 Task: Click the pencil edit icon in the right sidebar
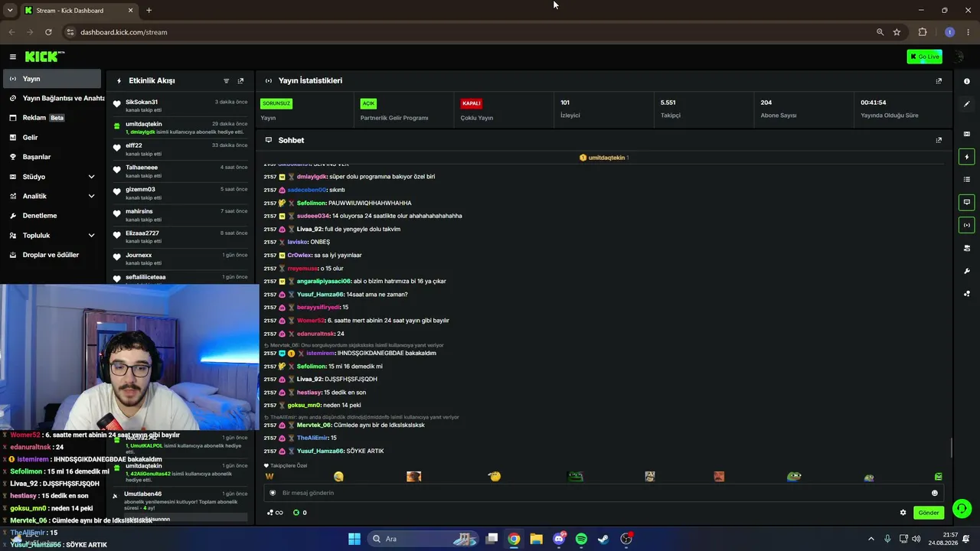[x=967, y=104]
